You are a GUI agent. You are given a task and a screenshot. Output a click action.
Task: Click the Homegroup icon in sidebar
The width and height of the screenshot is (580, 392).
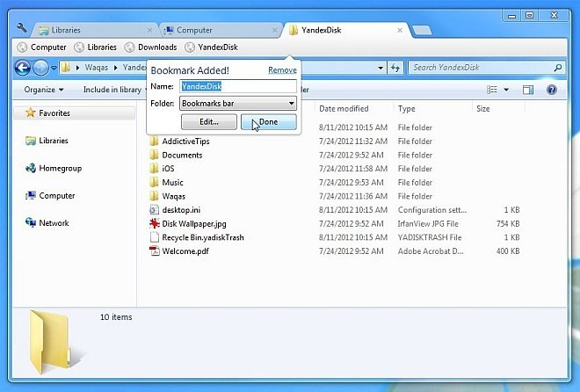(31, 168)
